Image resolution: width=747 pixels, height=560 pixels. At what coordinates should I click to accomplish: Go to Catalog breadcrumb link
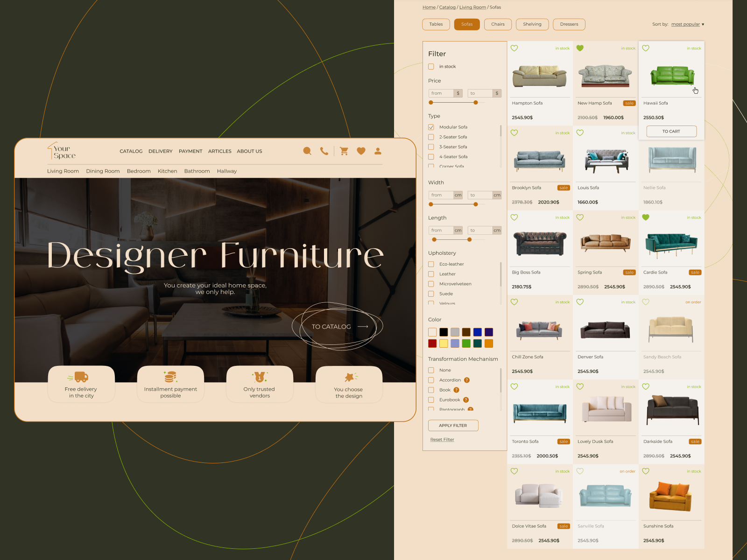447,7
